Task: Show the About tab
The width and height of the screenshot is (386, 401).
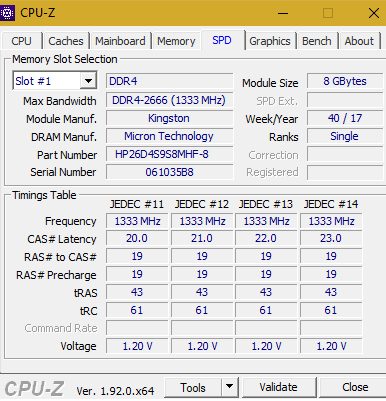Action: (359, 41)
